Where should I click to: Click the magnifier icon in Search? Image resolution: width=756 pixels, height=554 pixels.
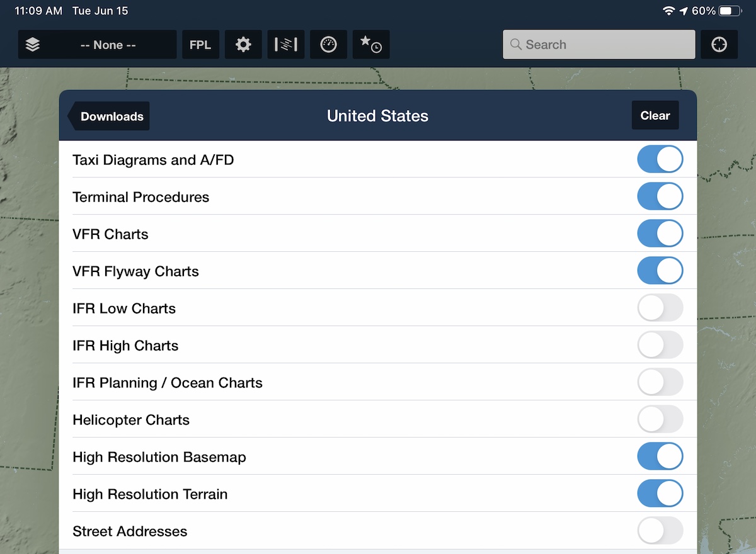516,45
